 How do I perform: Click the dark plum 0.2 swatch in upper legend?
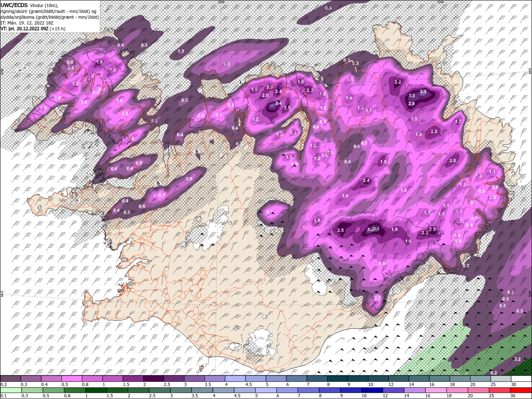coord(10,379)
